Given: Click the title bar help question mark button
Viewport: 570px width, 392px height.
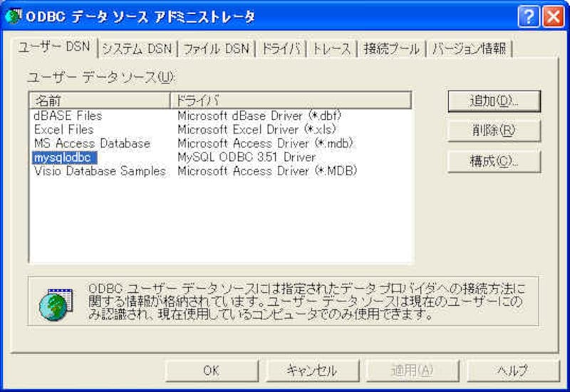Looking at the screenshot, I should tap(529, 16).
